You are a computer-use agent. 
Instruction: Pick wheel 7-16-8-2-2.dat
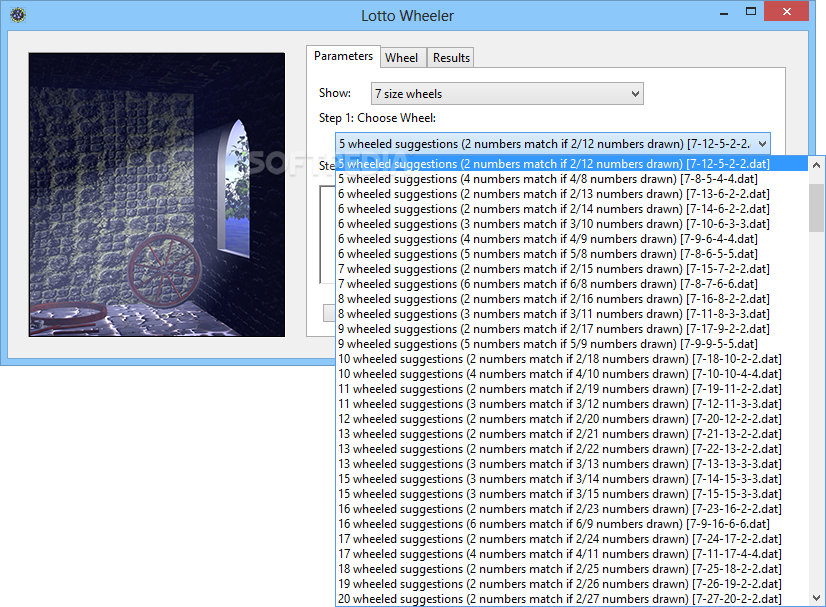(571, 299)
